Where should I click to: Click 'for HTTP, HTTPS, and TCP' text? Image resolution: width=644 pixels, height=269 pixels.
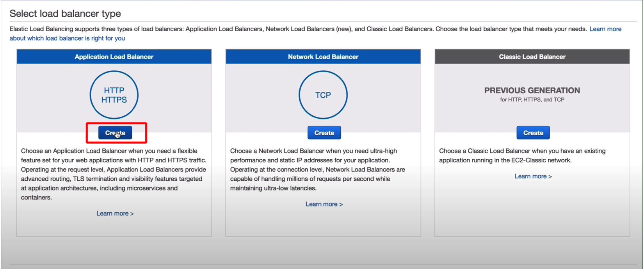click(x=532, y=100)
